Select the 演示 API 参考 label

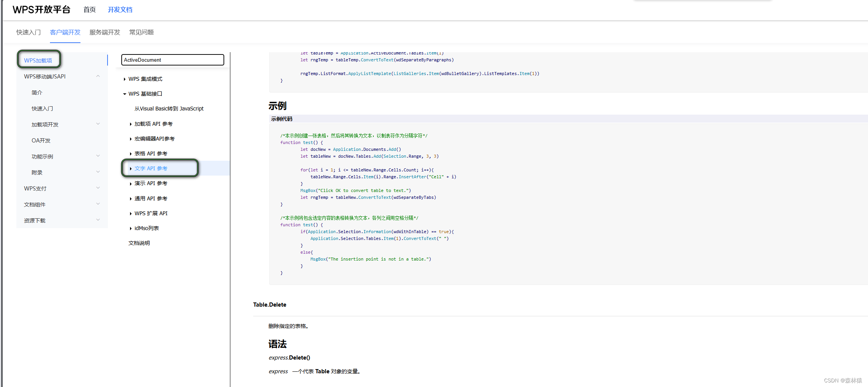click(151, 183)
